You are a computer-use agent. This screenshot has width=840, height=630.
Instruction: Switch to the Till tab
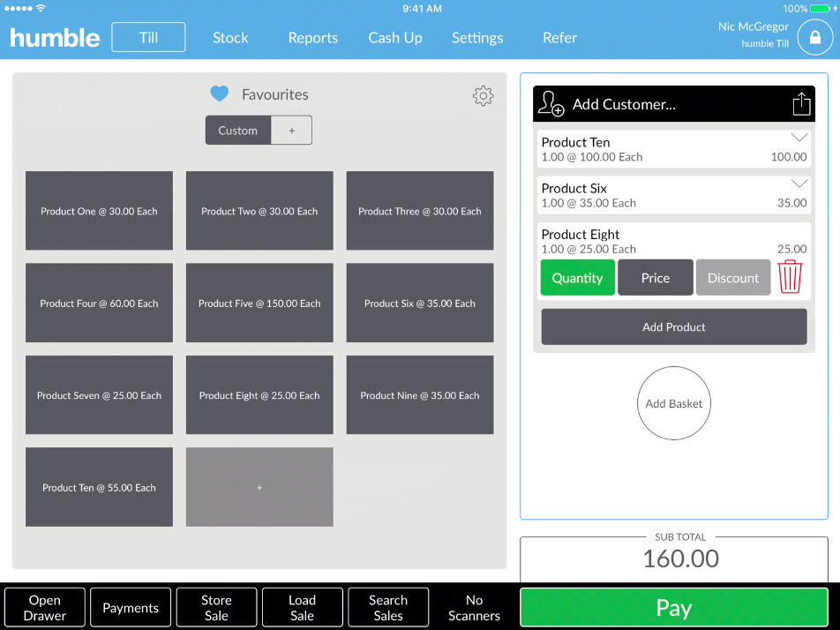point(148,37)
